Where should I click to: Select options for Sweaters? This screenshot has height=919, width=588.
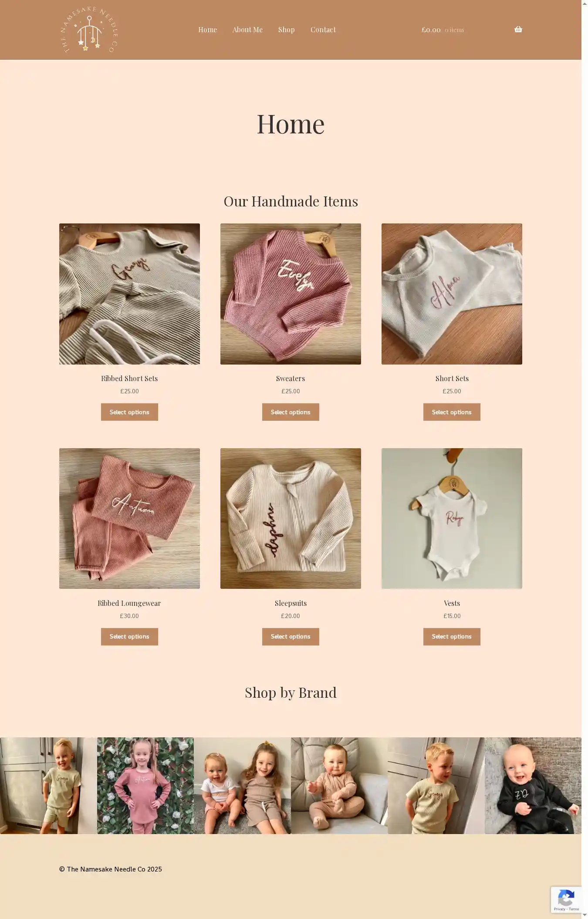coord(291,412)
